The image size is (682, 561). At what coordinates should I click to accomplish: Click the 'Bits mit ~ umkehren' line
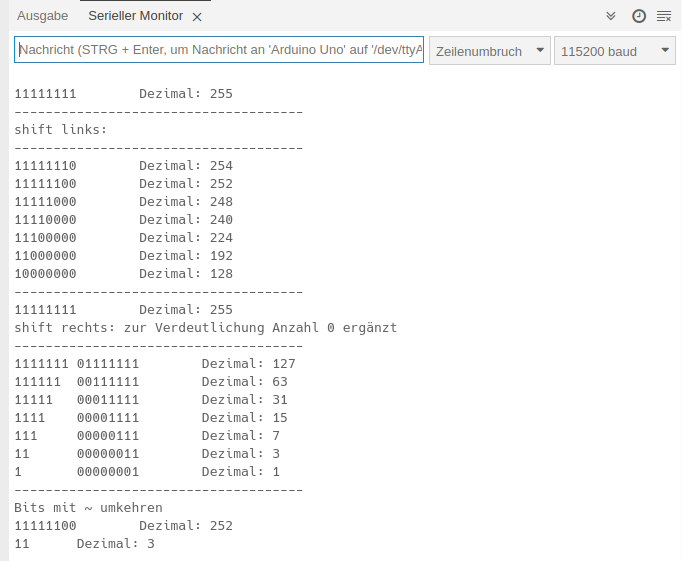point(88,508)
